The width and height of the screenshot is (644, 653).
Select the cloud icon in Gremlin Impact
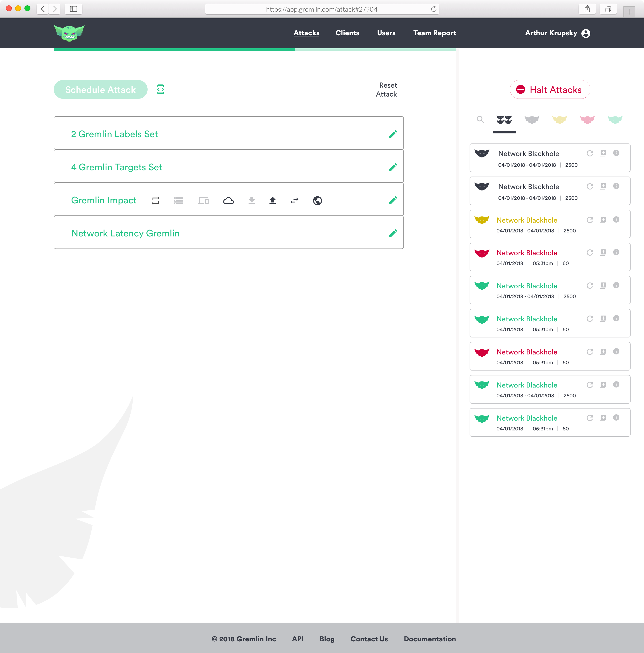tap(229, 201)
